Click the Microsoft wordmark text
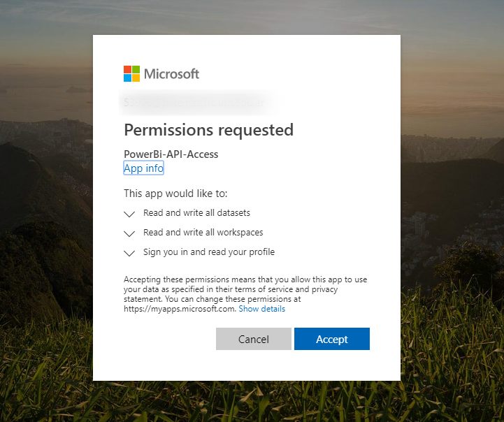Image resolution: width=504 pixels, height=422 pixels. pyautogui.click(x=171, y=74)
